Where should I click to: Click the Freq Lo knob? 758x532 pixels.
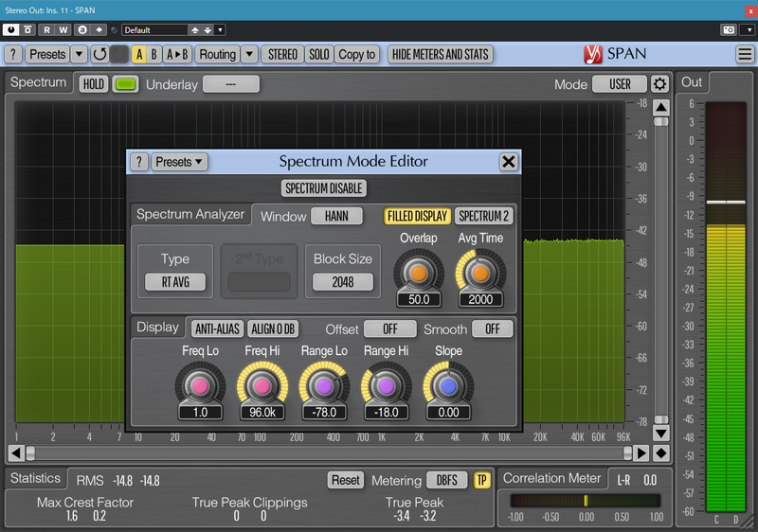[x=200, y=386]
